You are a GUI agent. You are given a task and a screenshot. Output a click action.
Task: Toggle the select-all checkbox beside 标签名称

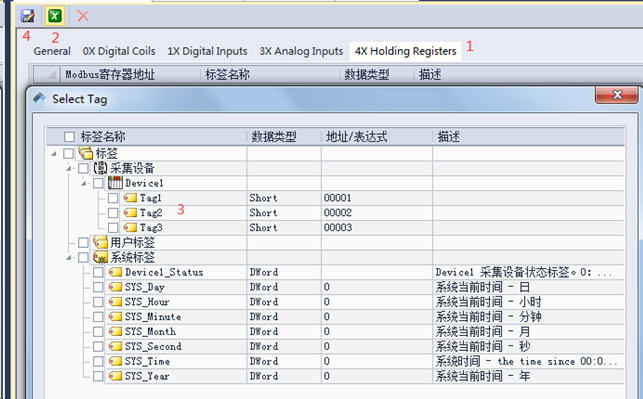click(69, 137)
